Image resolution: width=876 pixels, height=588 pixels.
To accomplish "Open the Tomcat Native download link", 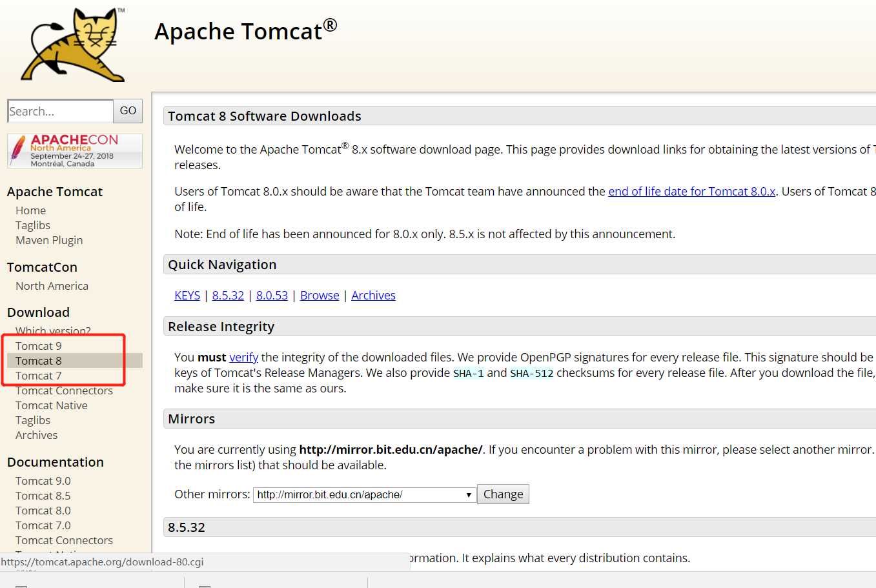I will pos(52,405).
